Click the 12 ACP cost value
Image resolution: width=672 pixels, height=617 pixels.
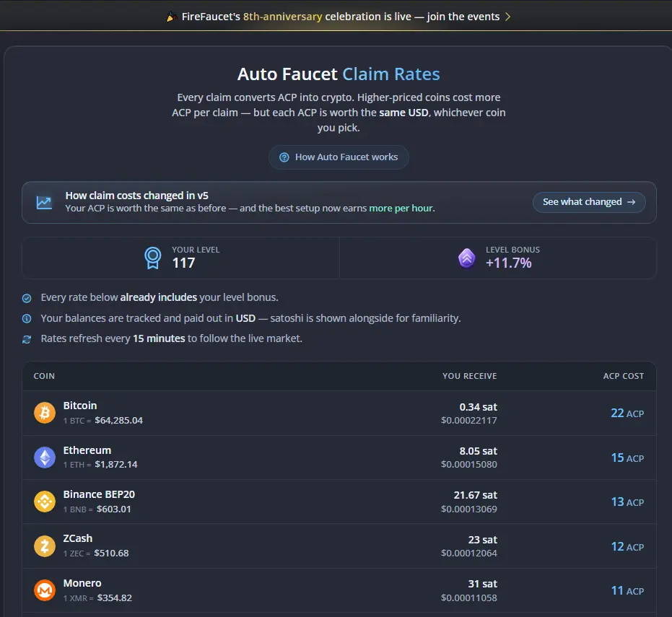(627, 546)
